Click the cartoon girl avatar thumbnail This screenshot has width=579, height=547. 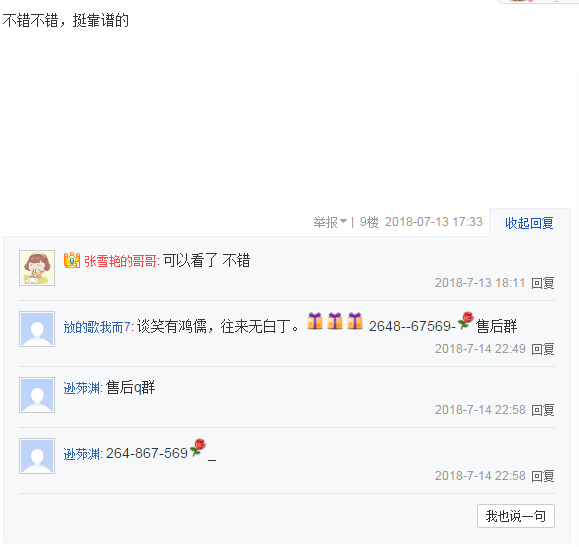pos(37,268)
